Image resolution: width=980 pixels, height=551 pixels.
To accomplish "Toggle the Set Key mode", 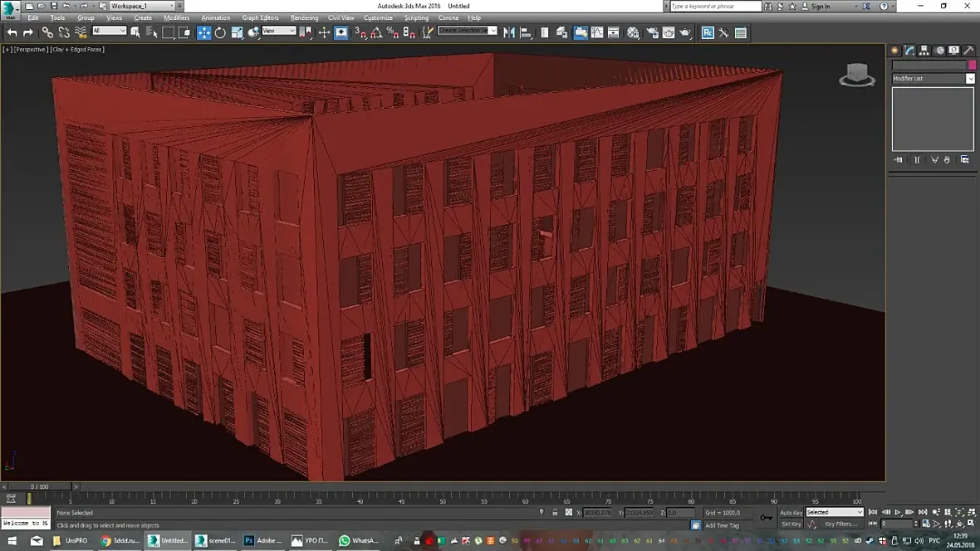I will (791, 524).
